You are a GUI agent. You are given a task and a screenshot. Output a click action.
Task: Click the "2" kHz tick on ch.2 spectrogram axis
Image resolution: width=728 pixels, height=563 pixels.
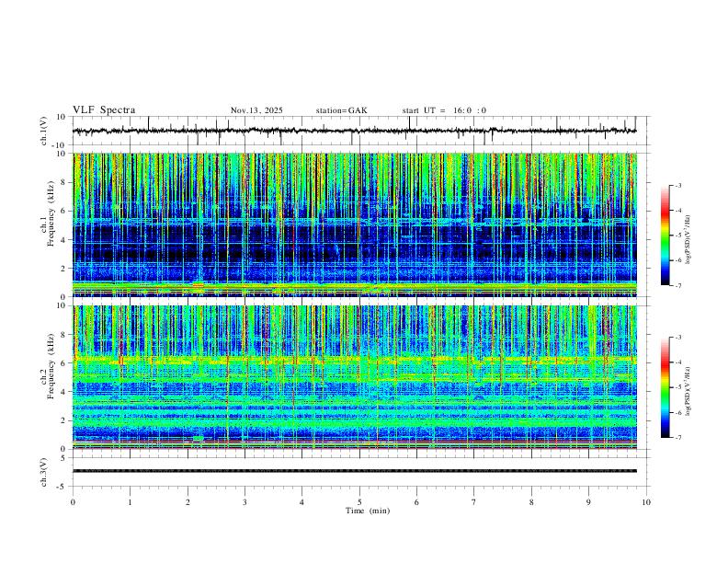(x=64, y=420)
